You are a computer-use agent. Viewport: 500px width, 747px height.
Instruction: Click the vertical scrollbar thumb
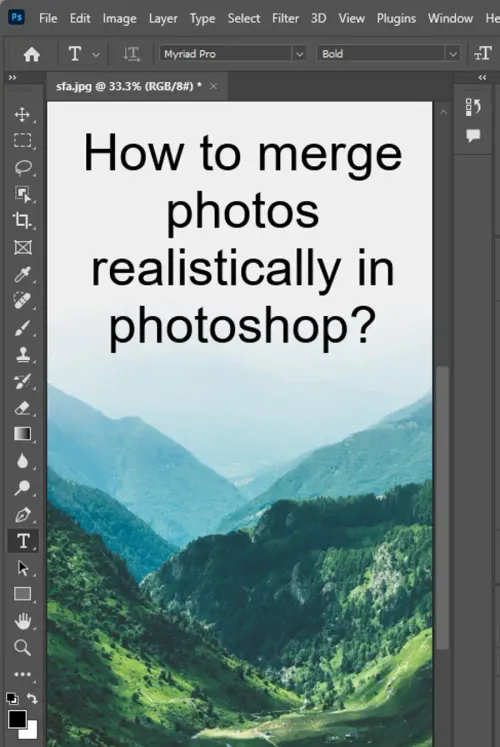click(x=443, y=507)
